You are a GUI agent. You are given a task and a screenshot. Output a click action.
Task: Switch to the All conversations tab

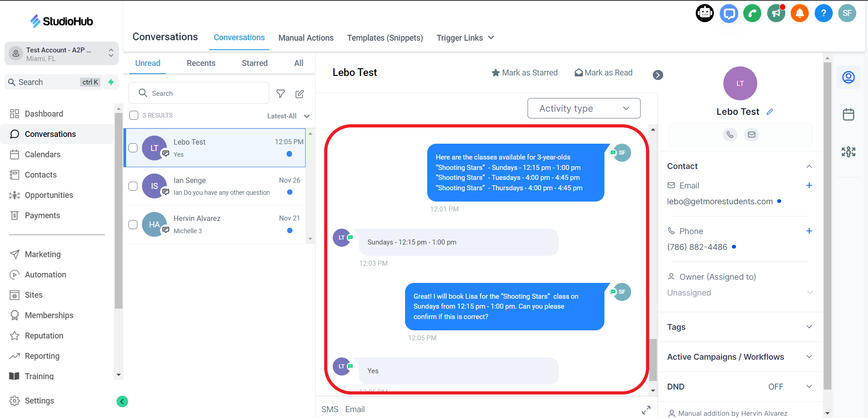tap(299, 63)
